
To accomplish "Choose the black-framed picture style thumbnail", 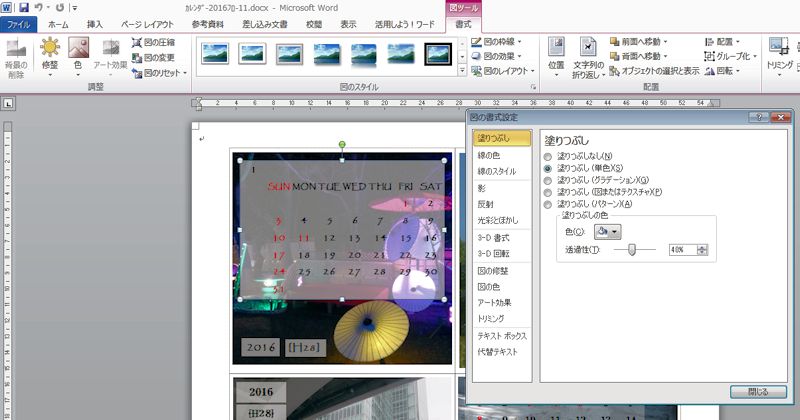I will click(438, 53).
